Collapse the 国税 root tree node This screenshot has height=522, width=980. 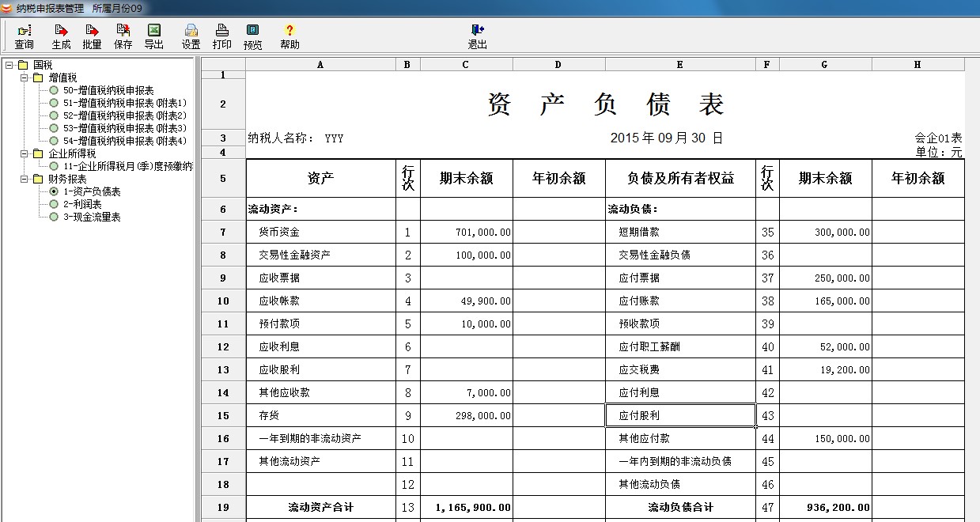[x=9, y=65]
